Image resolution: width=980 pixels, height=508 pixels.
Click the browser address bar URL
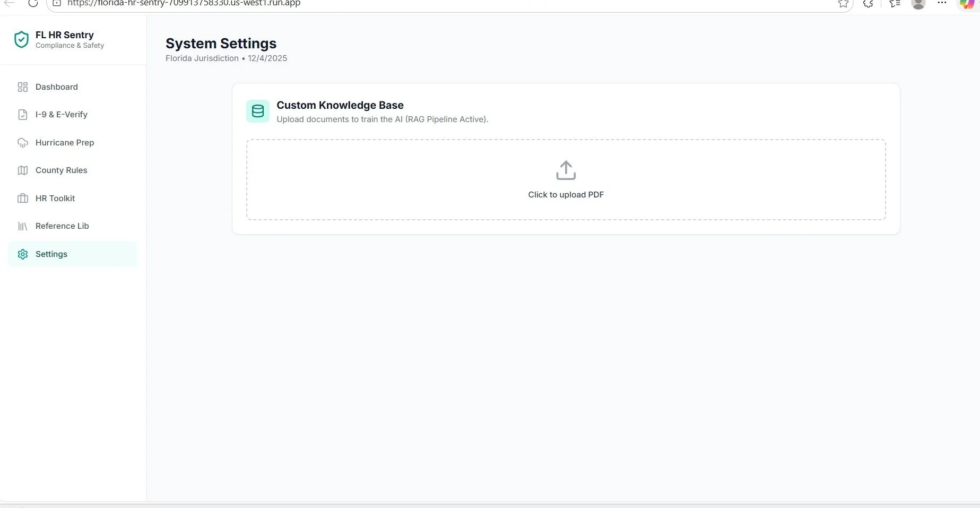pos(184,3)
